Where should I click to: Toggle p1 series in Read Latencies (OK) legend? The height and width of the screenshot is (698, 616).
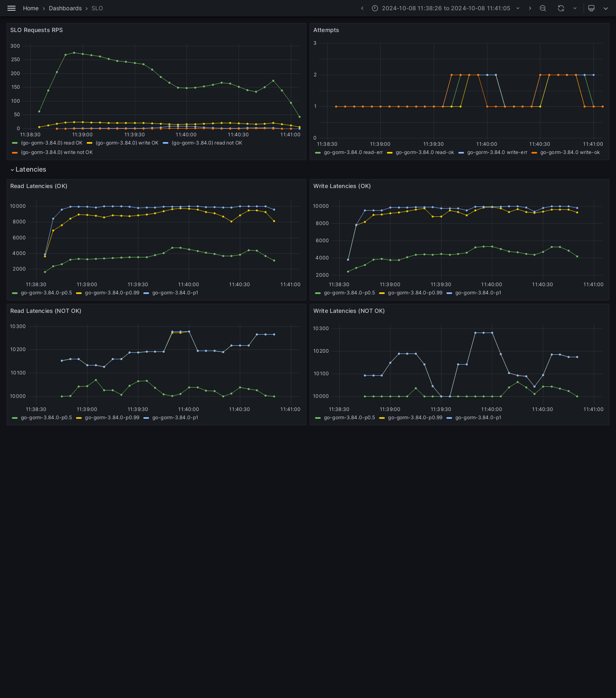(x=175, y=293)
